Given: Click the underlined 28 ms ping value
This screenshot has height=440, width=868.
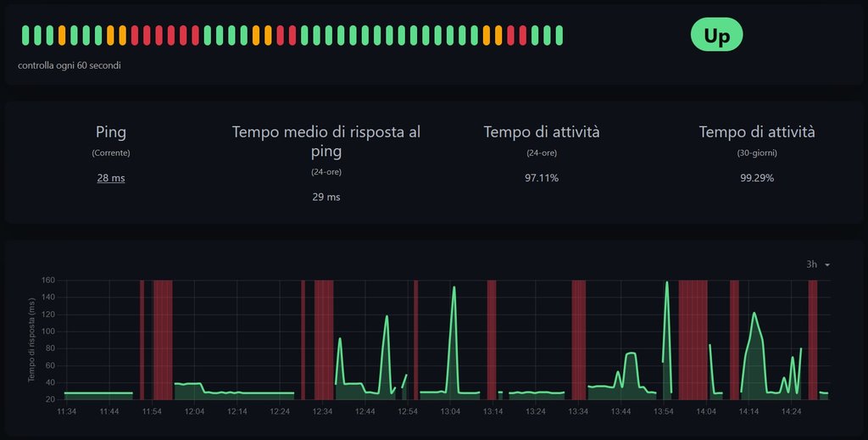Looking at the screenshot, I should point(111,178).
